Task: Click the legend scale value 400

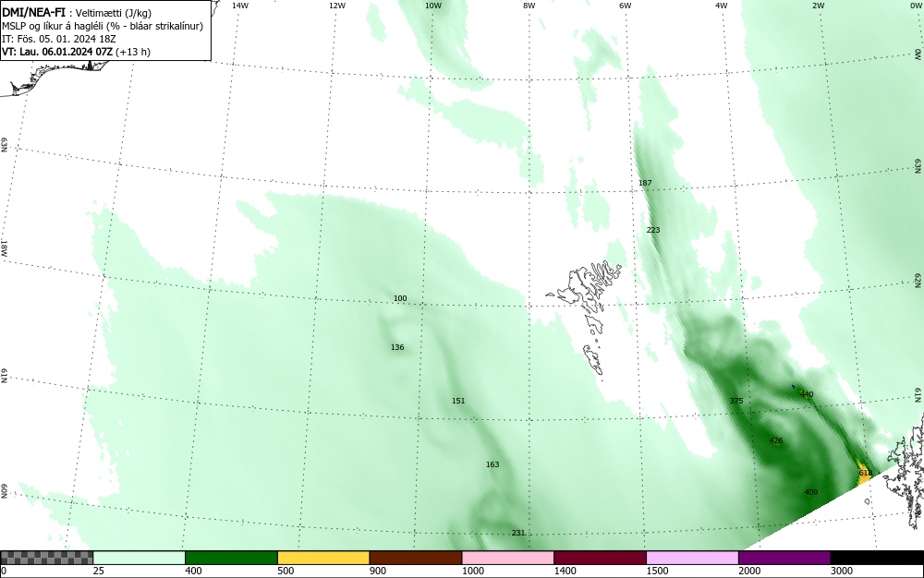Action: [193, 571]
